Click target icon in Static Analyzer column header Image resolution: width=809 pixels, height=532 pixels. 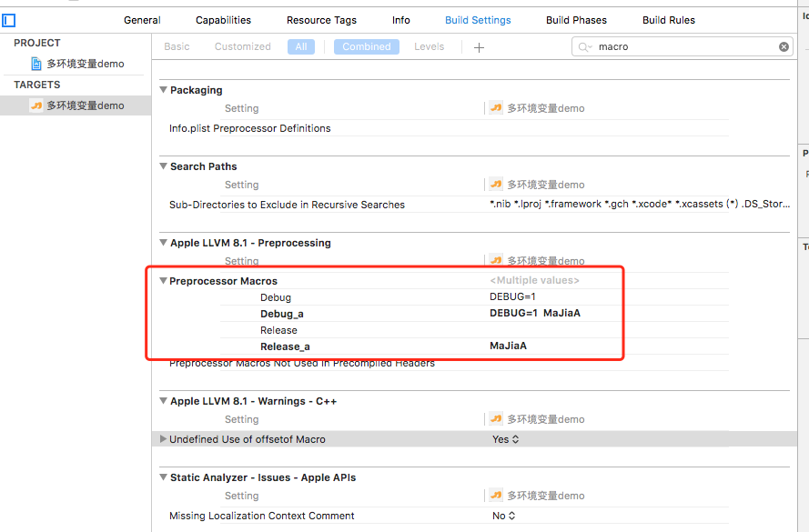click(496, 496)
